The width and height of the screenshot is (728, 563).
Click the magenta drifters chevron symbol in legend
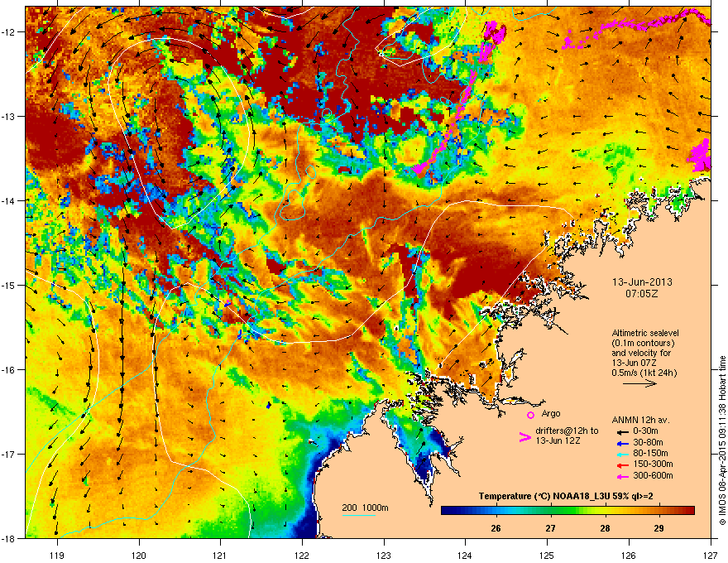pos(524,437)
